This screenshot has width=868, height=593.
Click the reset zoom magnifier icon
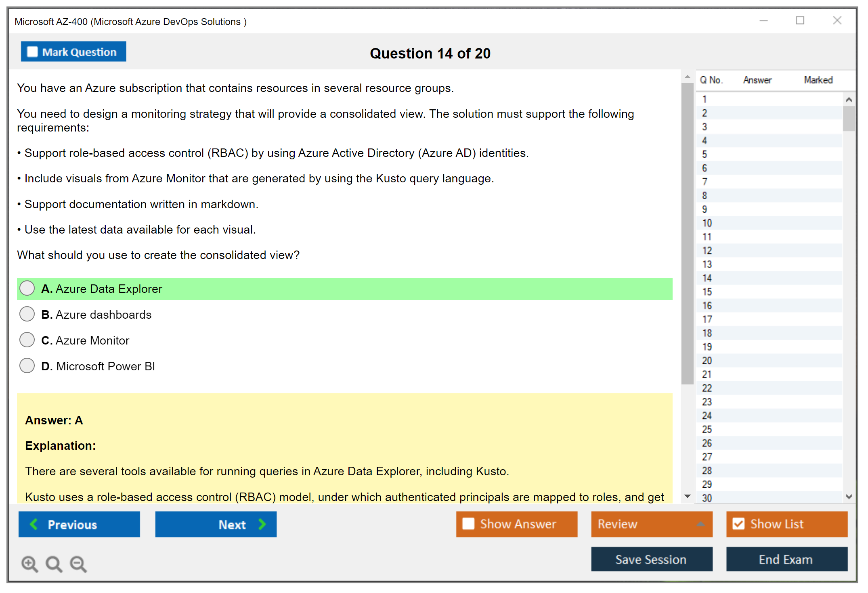pyautogui.click(x=54, y=564)
